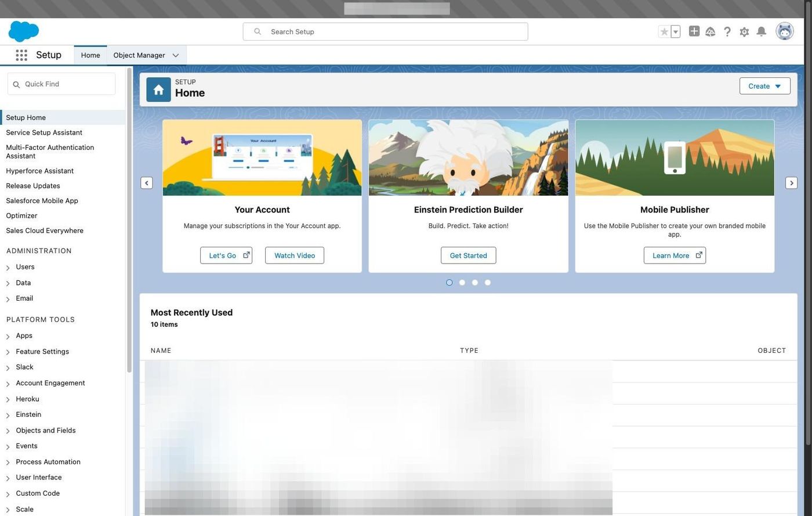Open Service Setup Assistant
The image size is (812, 516).
(44, 132)
